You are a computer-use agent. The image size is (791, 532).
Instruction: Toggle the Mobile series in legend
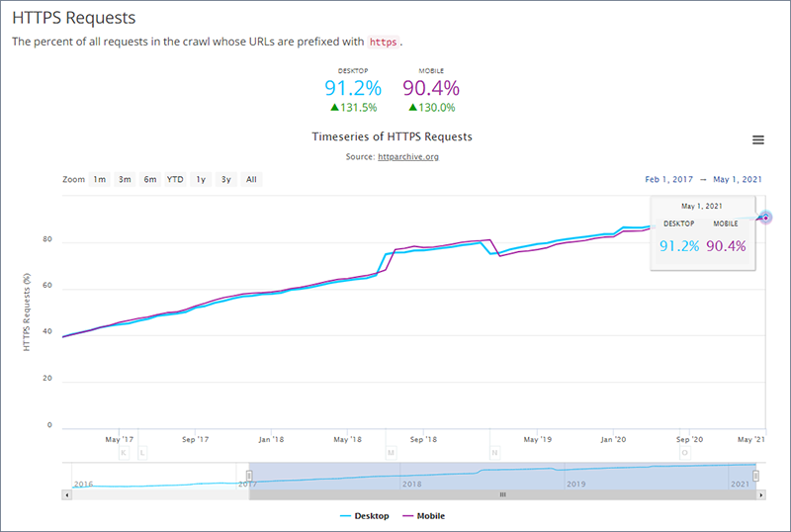(x=424, y=516)
